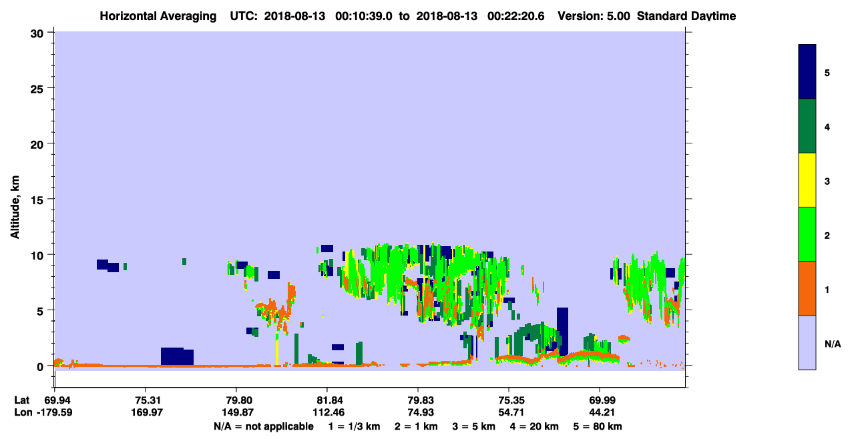Click the lavender N/A legend swatch
868x445 pixels.
point(807,342)
